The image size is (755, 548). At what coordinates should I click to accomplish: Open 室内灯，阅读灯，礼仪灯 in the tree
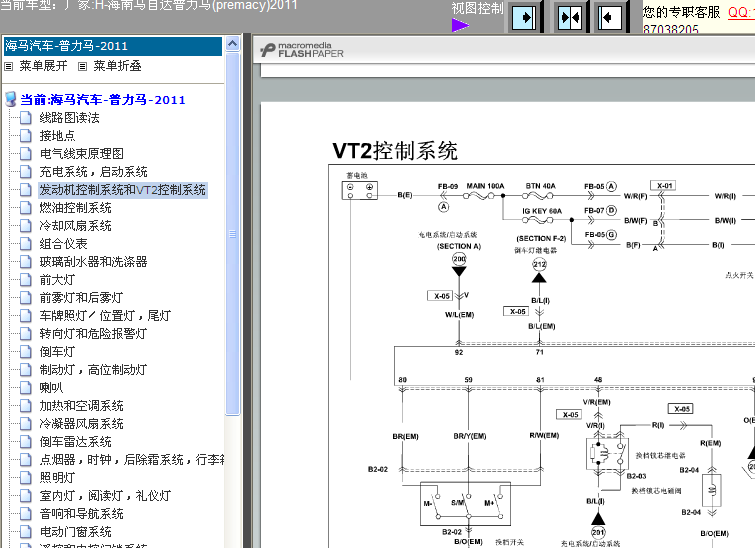pos(105,496)
